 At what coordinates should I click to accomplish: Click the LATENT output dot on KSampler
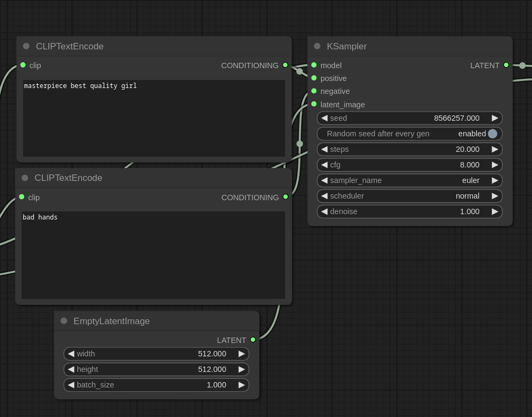click(x=506, y=65)
